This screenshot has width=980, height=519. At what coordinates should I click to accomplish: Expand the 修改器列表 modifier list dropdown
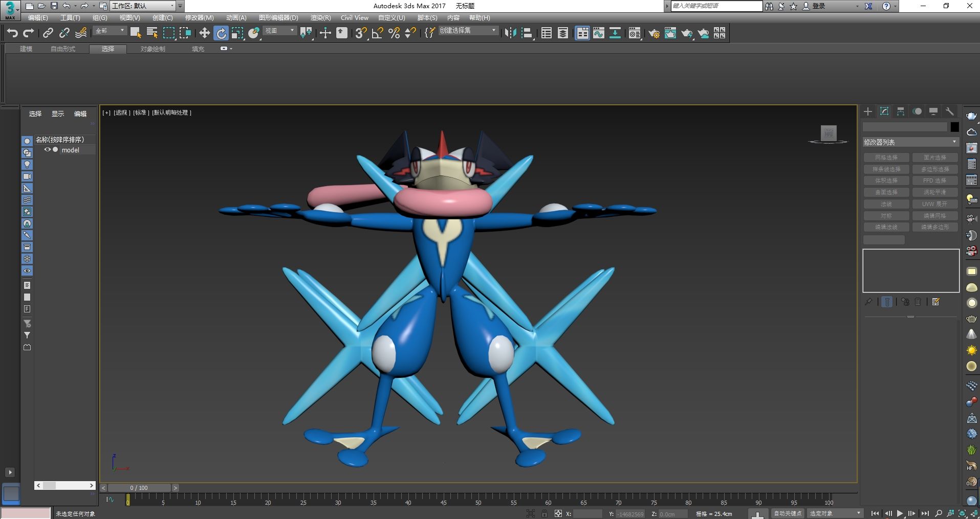tap(910, 142)
